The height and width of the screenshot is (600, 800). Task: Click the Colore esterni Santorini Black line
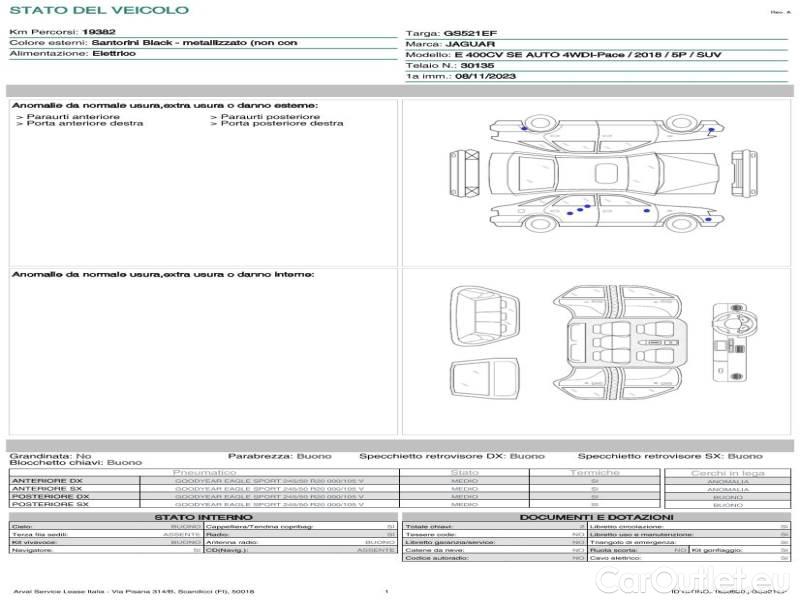tap(153, 43)
